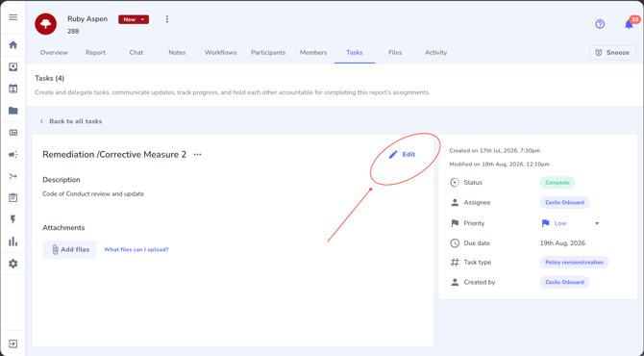Open the three-dot menu beside Ruby Aspen
This screenshot has height=356, width=644.
166,19
